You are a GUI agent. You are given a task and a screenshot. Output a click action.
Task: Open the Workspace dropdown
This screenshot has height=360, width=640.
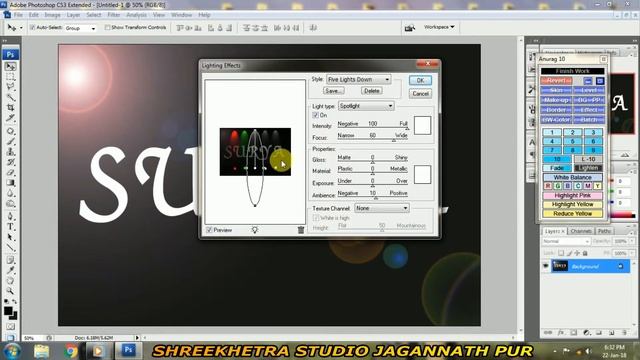tap(439, 27)
